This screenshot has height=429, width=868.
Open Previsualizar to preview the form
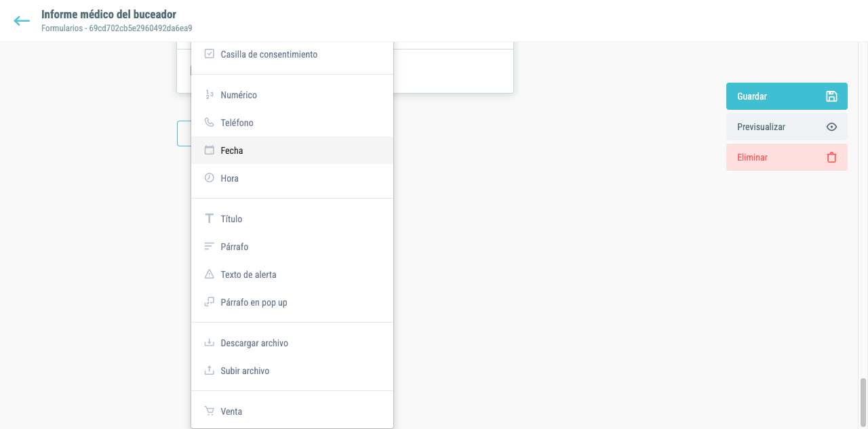click(x=787, y=127)
